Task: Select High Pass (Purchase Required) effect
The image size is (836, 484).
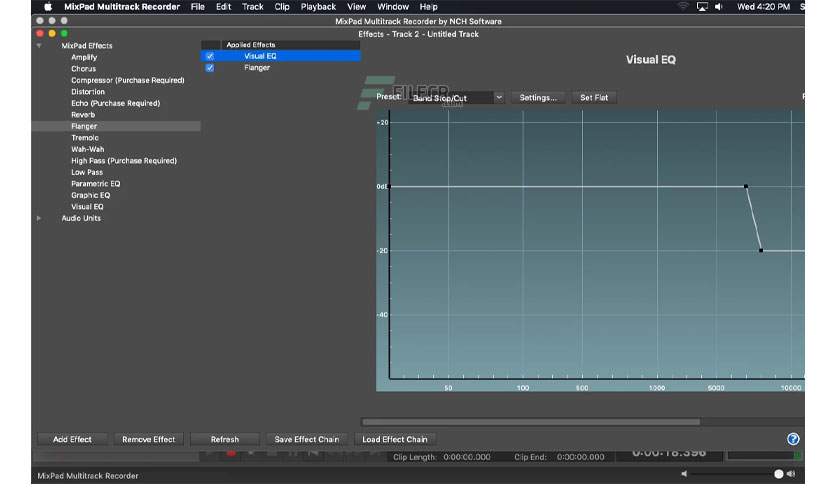Action: [124, 160]
